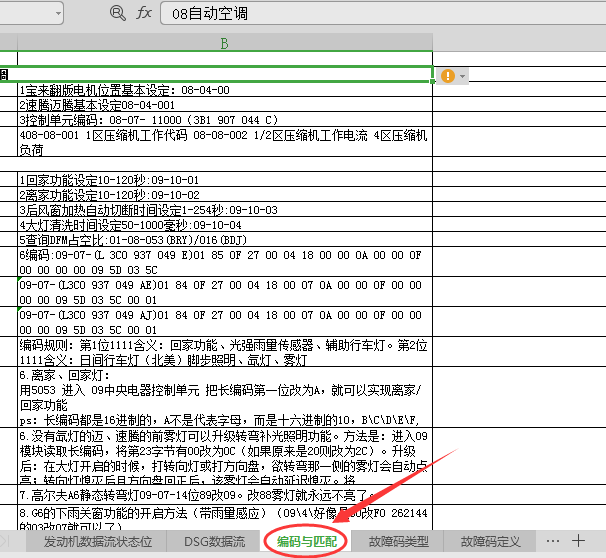This screenshot has width=606, height=558.
Task: Open the fx insert function button
Action: point(144,13)
